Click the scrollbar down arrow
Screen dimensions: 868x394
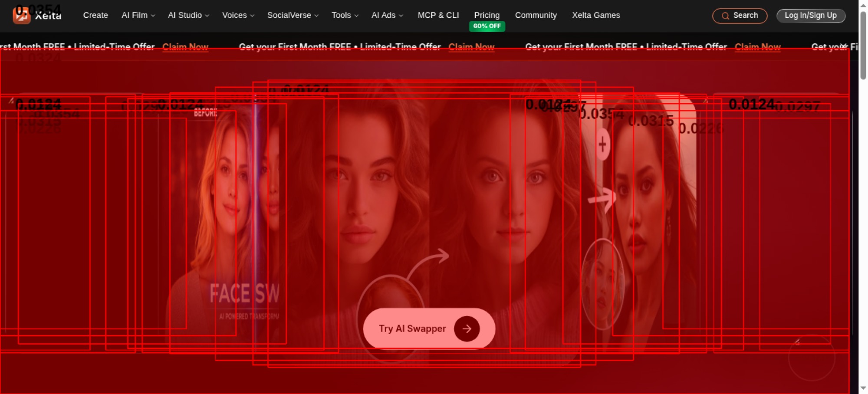pyautogui.click(x=863, y=388)
